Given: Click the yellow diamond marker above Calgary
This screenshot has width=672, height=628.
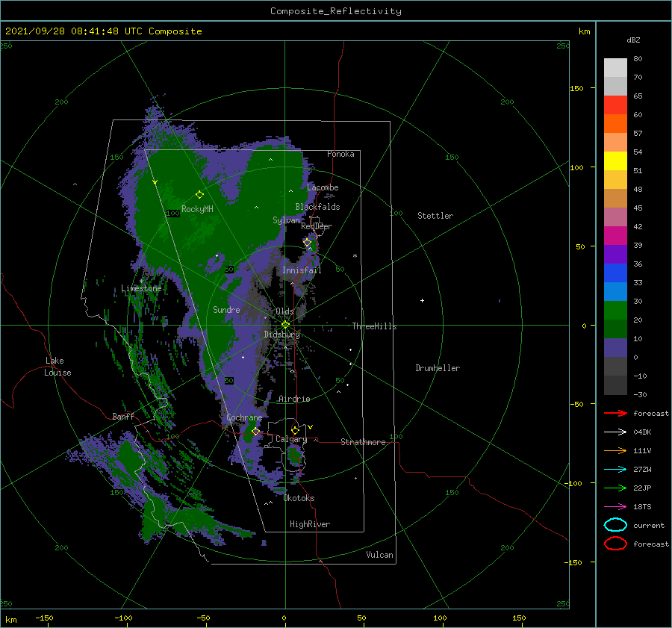Looking at the screenshot, I should click(x=295, y=430).
